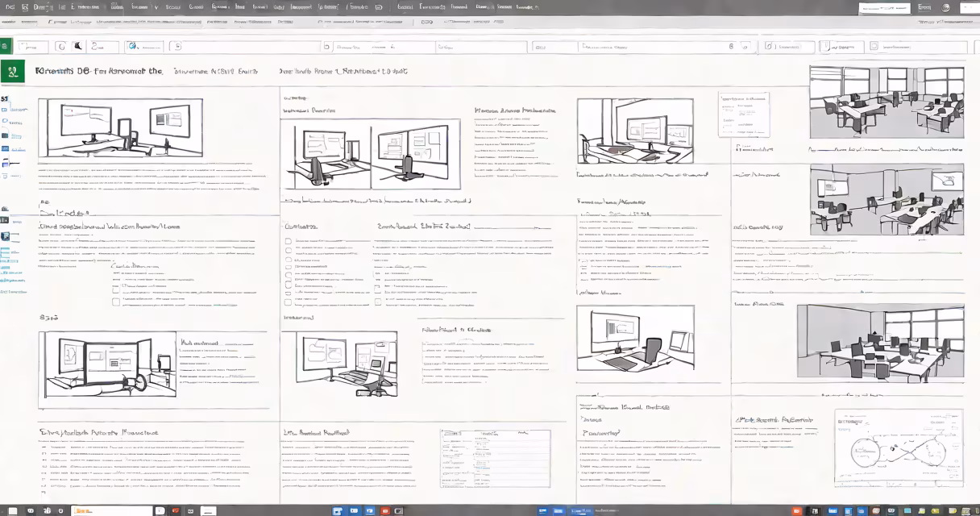Focus the search box in the dark top-right title bar
The image size is (980, 516).
coord(884,7)
